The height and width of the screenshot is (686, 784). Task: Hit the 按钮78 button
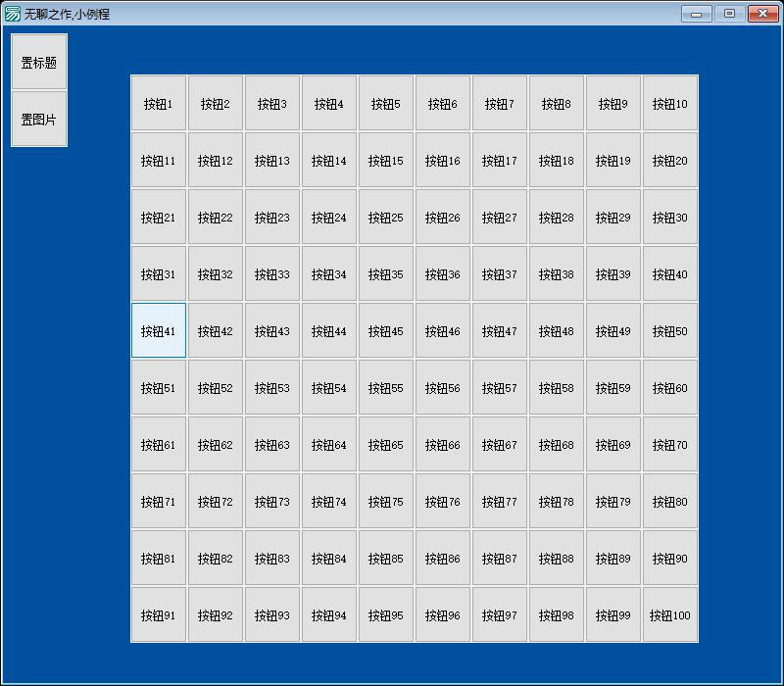(x=557, y=502)
